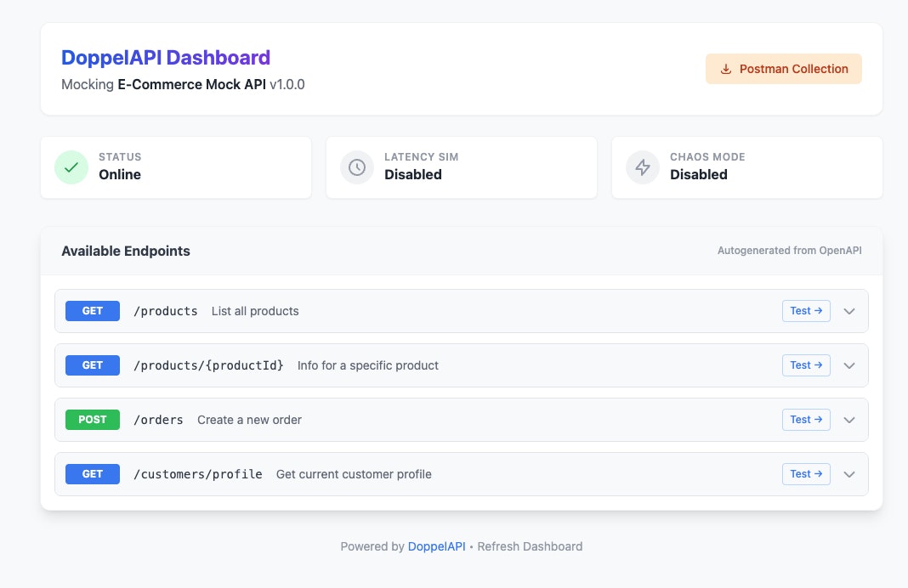
Task: Enable Chaos Mode from its status card
Action: click(x=747, y=167)
